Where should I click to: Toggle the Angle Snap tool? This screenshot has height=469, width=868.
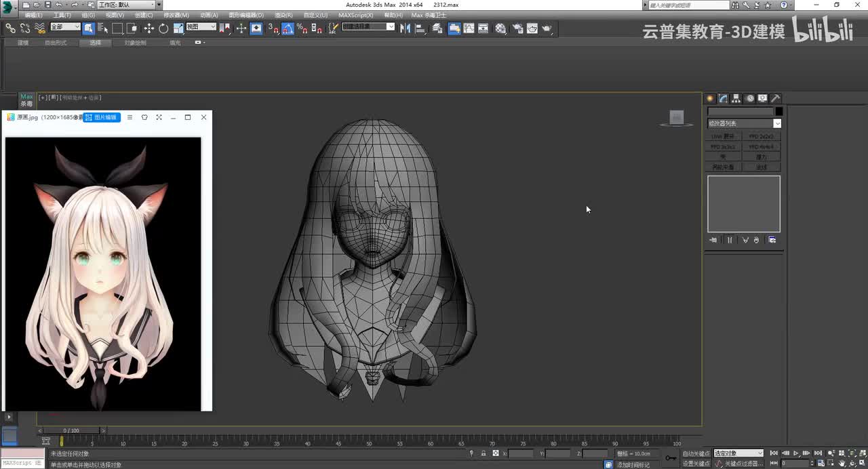288,28
